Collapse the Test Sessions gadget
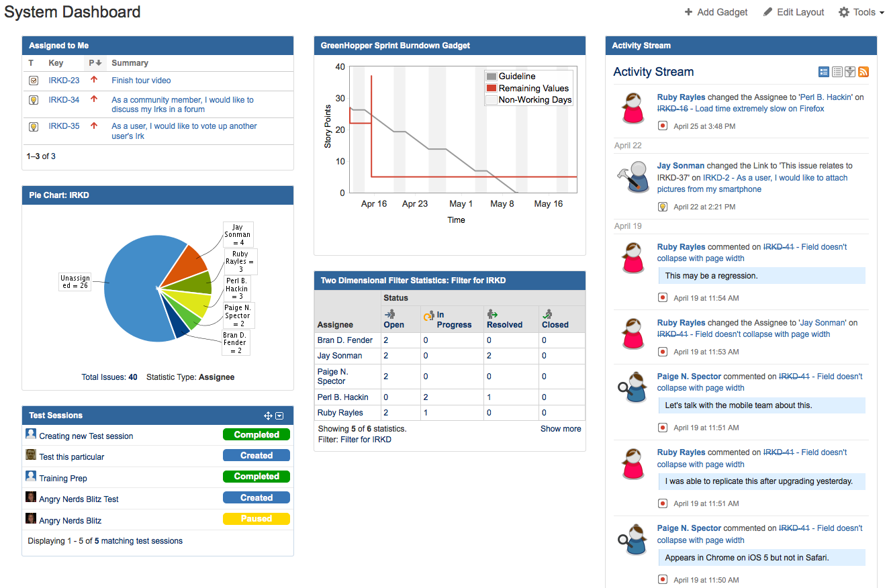 [x=279, y=415]
